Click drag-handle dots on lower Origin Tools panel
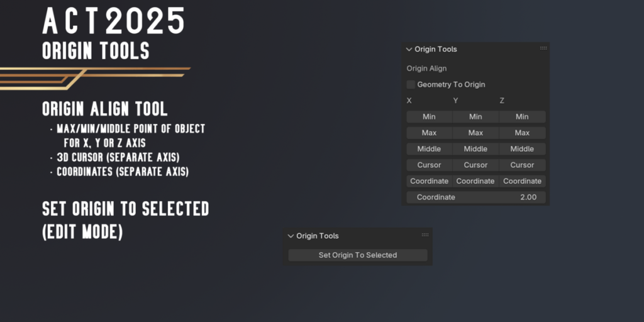 point(425,235)
